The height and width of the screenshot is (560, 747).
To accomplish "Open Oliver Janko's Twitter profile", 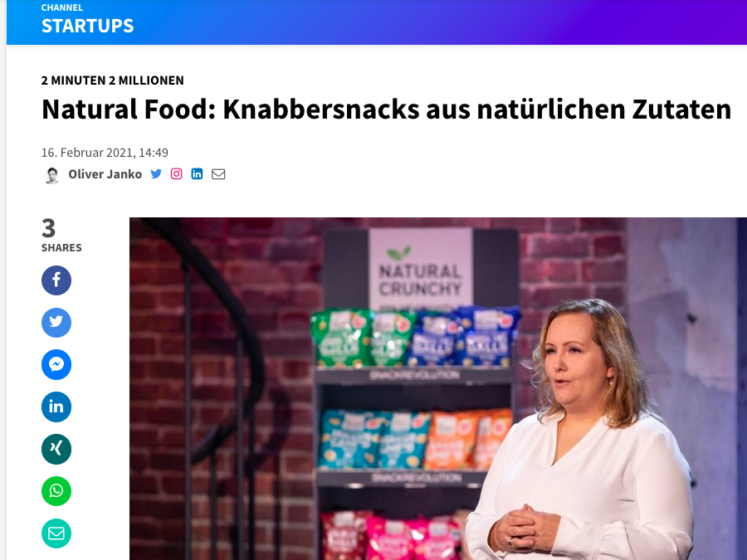I will pyautogui.click(x=156, y=174).
